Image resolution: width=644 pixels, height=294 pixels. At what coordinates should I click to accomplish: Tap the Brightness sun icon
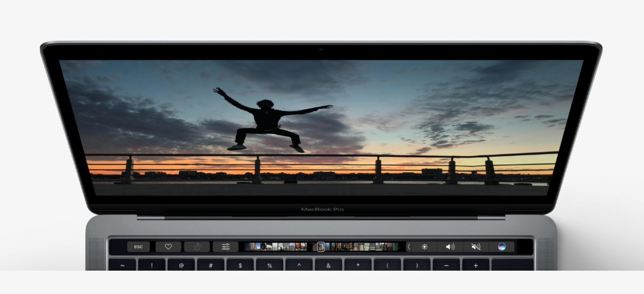(424, 246)
